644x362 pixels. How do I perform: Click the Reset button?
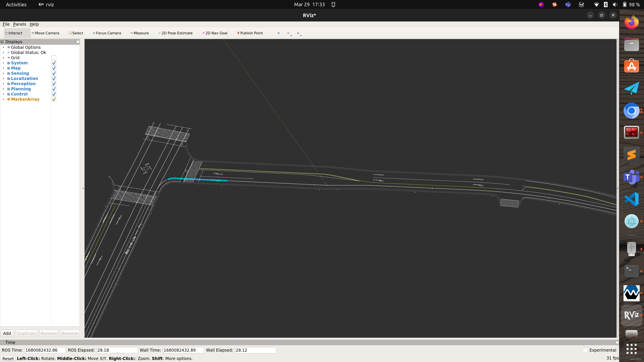pyautogui.click(x=8, y=358)
